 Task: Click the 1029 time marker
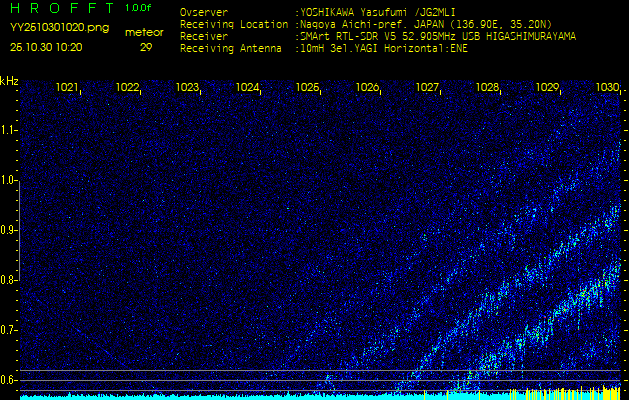548,87
